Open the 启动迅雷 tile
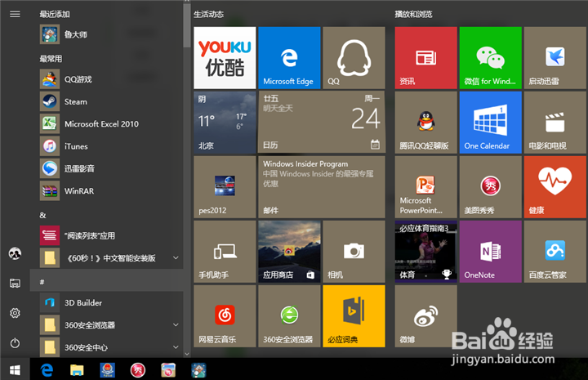The height and width of the screenshot is (380, 588). pyautogui.click(x=555, y=58)
